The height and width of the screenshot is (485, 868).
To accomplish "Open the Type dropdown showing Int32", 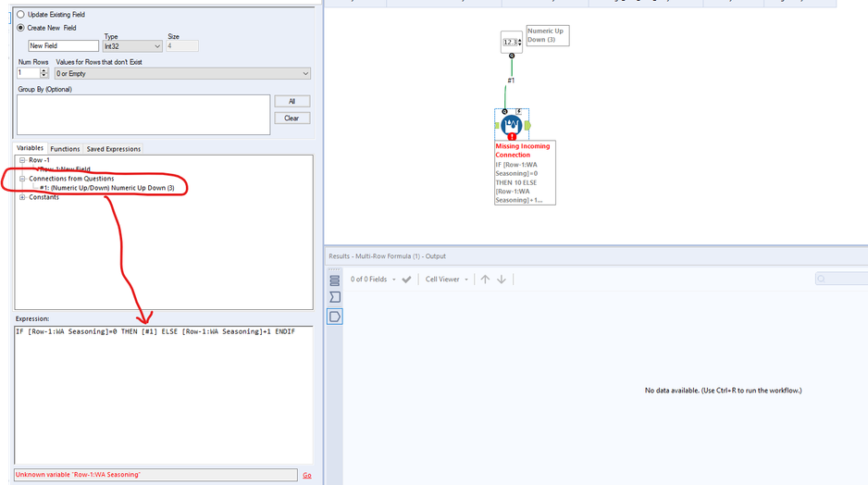I will pyautogui.click(x=132, y=46).
